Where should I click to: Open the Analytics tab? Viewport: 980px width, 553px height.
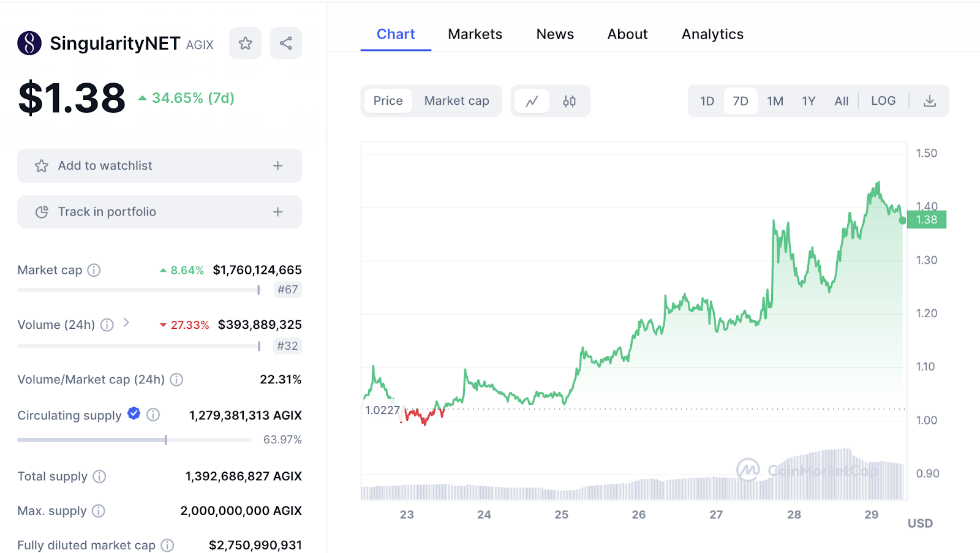click(712, 34)
